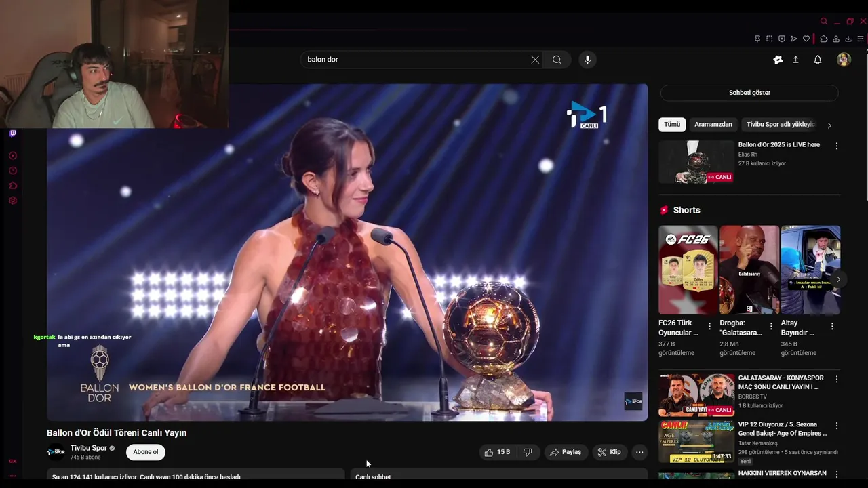Select the Tümü filter chip
Image resolution: width=868 pixels, height=488 pixels.
(x=672, y=125)
